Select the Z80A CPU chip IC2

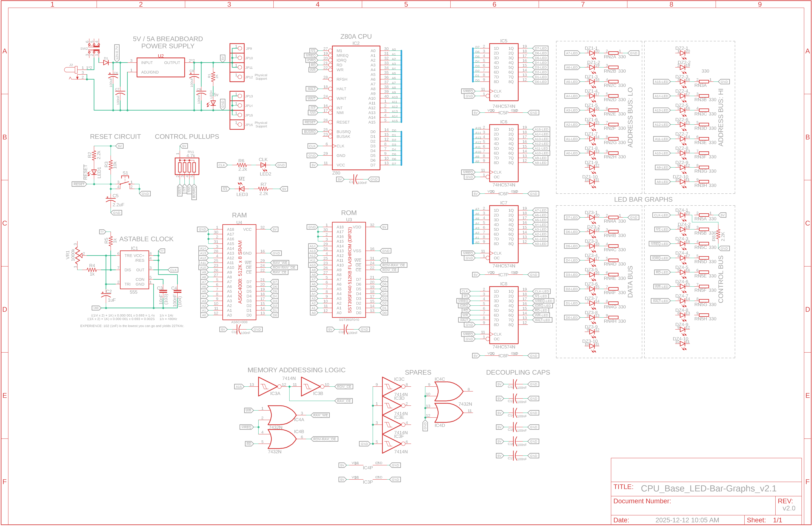pos(356,108)
